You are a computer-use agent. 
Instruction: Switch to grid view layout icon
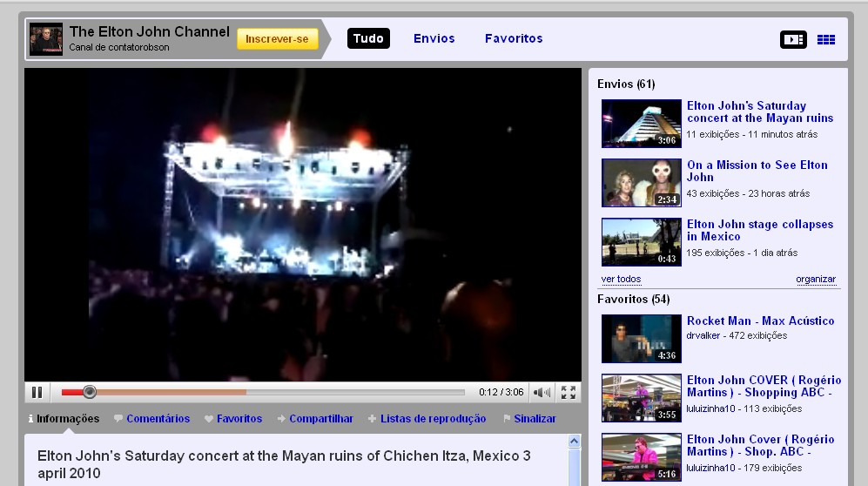tap(826, 39)
